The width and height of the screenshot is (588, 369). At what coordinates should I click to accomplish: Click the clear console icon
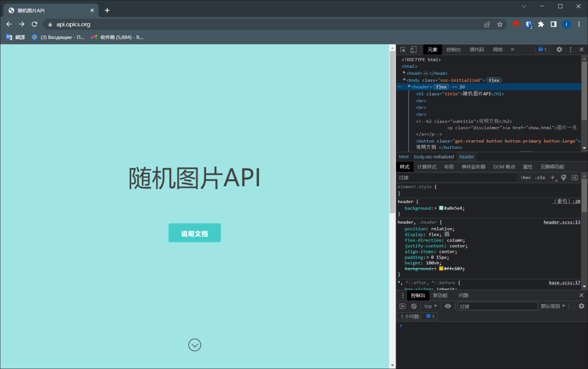coord(413,306)
